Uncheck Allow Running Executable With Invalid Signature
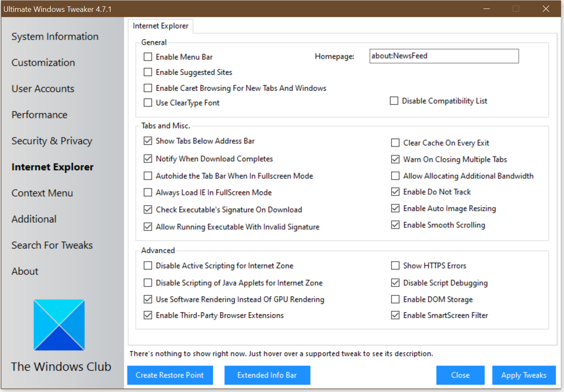564x392 pixels. pos(148,227)
